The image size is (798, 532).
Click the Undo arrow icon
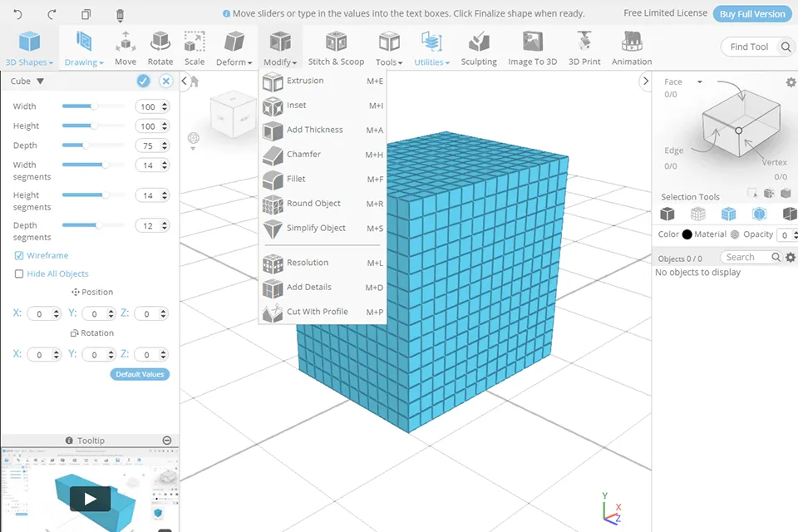pyautogui.click(x=18, y=14)
